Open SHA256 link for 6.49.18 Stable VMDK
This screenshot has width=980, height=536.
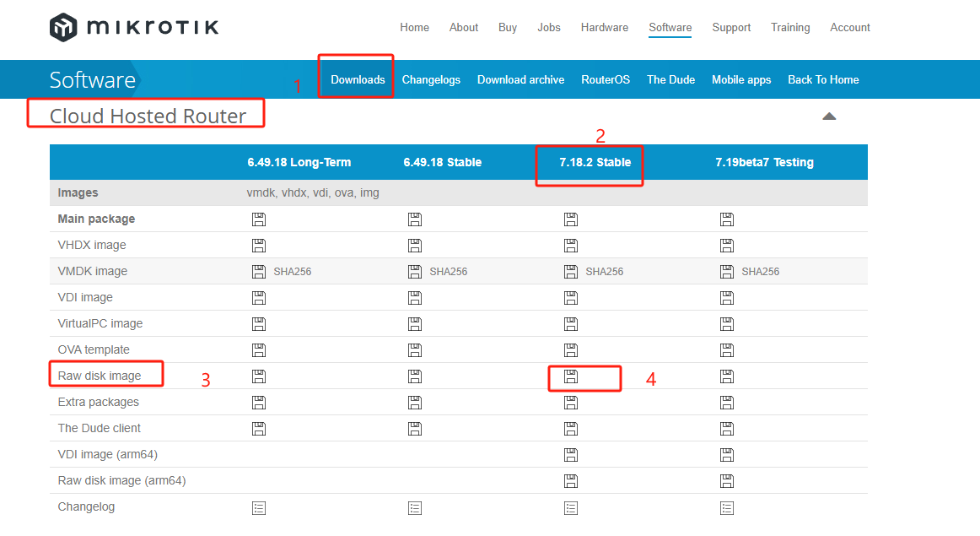tap(448, 272)
